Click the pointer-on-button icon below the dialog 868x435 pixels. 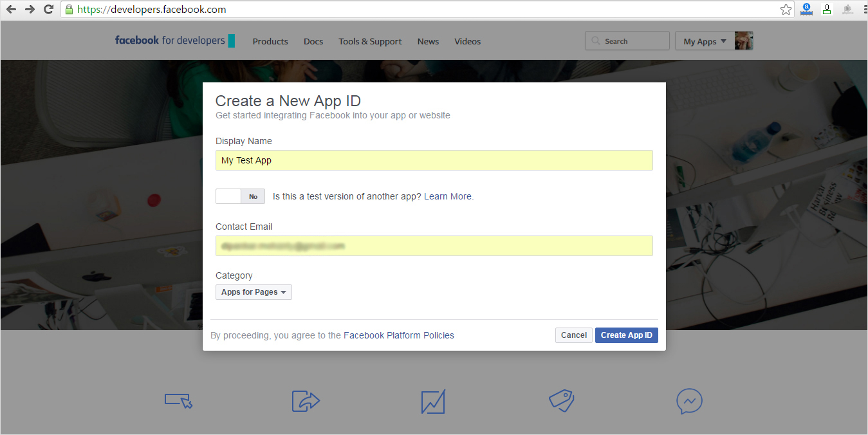pyautogui.click(x=179, y=401)
